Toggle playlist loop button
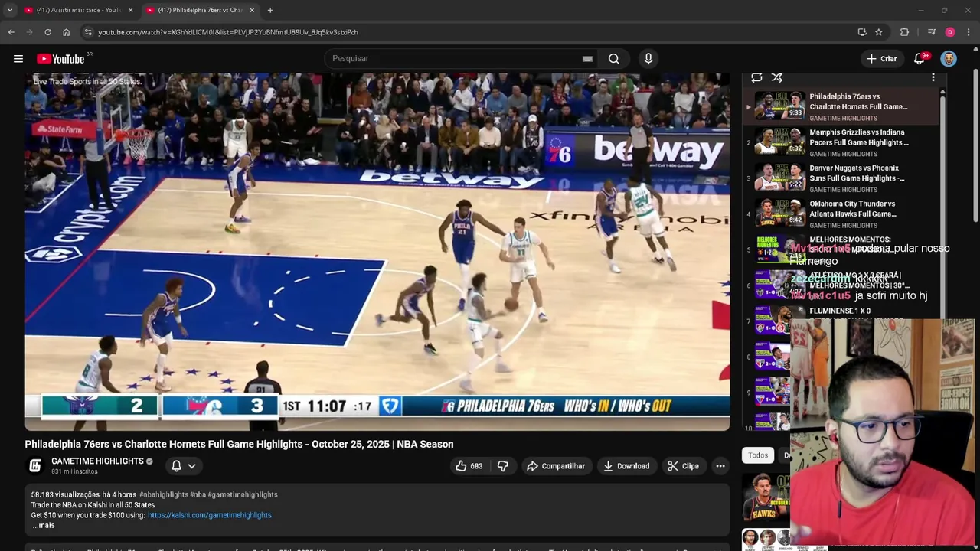 [756, 77]
